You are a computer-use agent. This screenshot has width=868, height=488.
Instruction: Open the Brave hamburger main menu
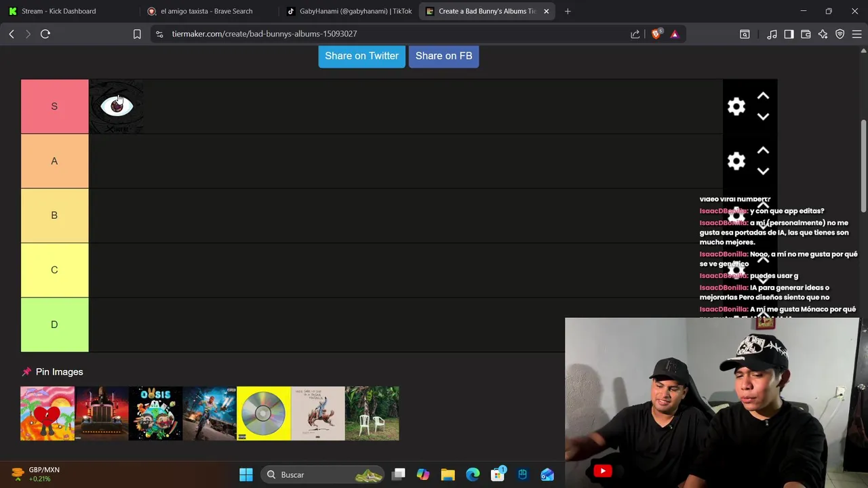856,34
